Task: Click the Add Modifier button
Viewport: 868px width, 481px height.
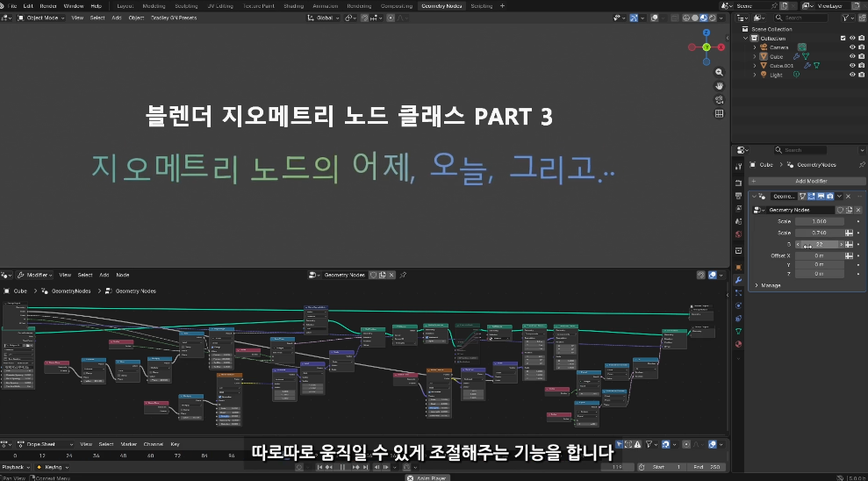Action: click(x=807, y=181)
